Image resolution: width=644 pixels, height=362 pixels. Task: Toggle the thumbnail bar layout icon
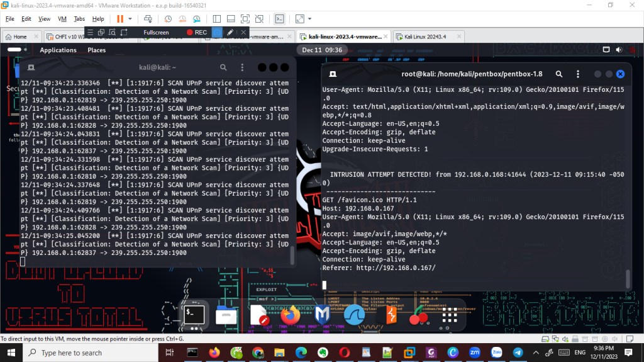tap(231, 19)
